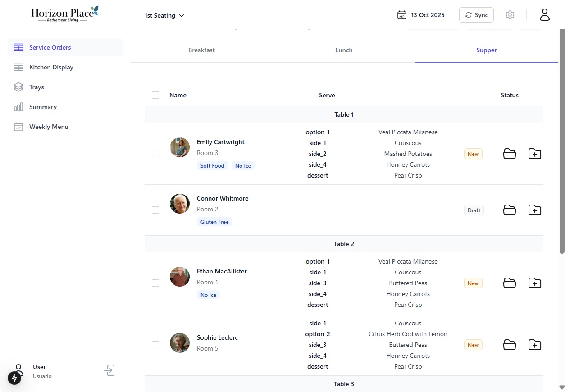Select Emily Cartwright's row checkbox
The height and width of the screenshot is (392, 565).
coord(155,154)
